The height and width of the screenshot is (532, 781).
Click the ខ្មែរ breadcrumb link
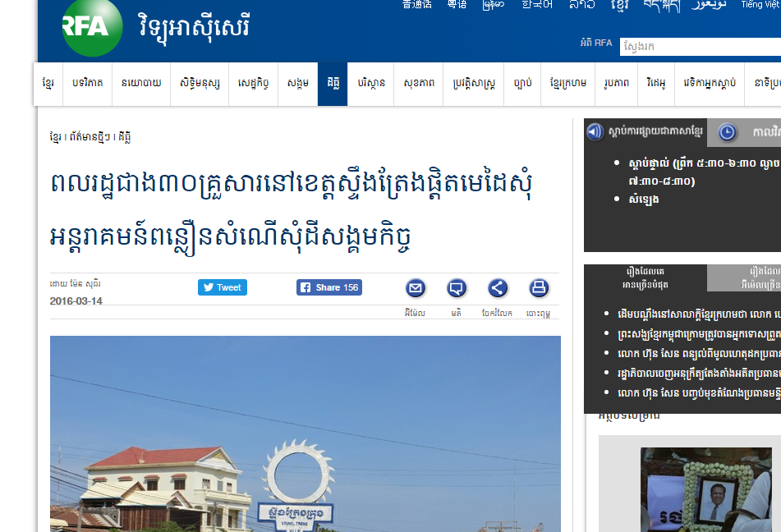pos(55,137)
